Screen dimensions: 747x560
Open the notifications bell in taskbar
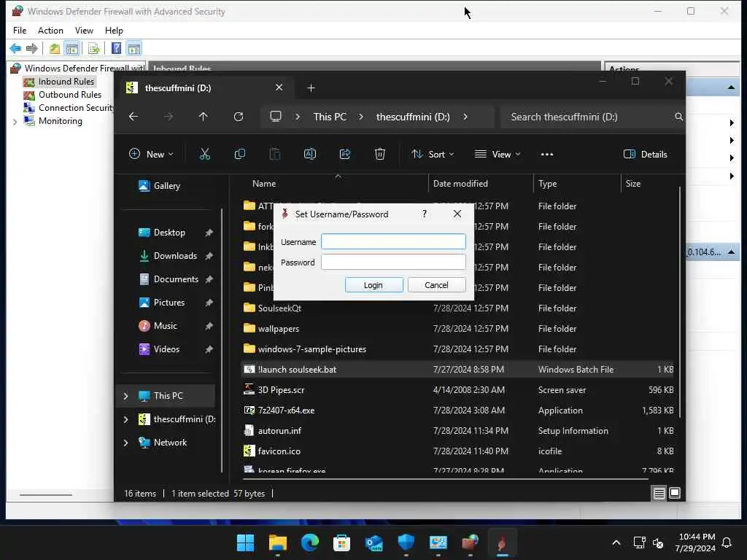click(727, 542)
